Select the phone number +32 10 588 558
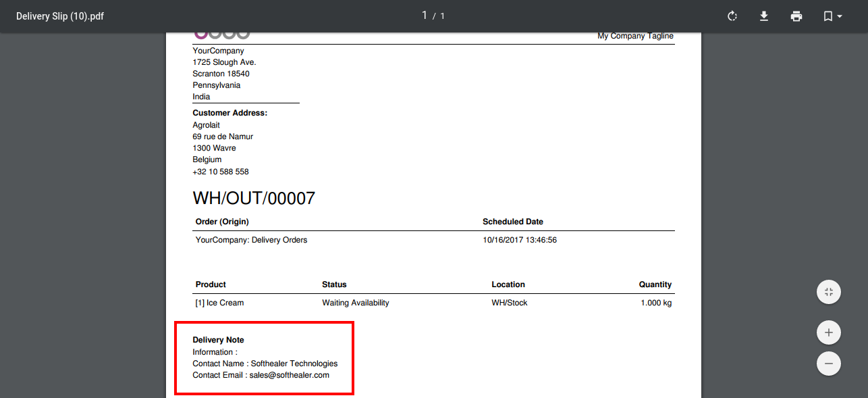868x398 pixels. pos(221,172)
